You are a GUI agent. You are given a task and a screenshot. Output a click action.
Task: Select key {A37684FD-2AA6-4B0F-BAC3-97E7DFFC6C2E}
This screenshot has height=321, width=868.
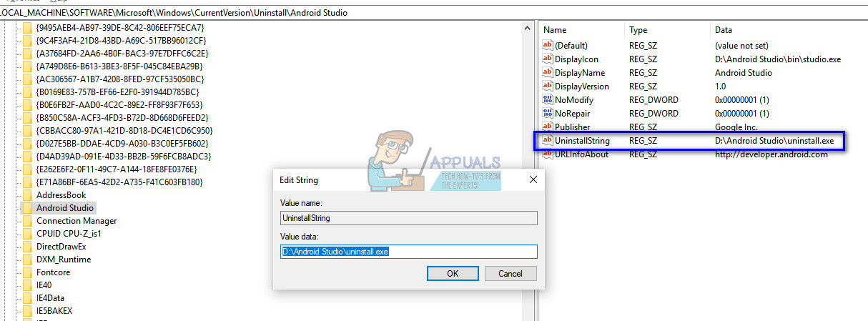point(122,54)
